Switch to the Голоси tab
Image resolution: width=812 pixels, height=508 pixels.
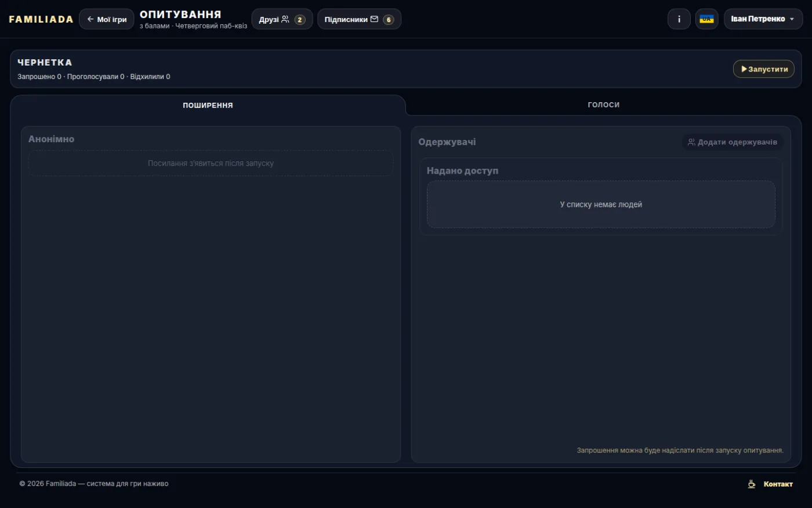603,105
